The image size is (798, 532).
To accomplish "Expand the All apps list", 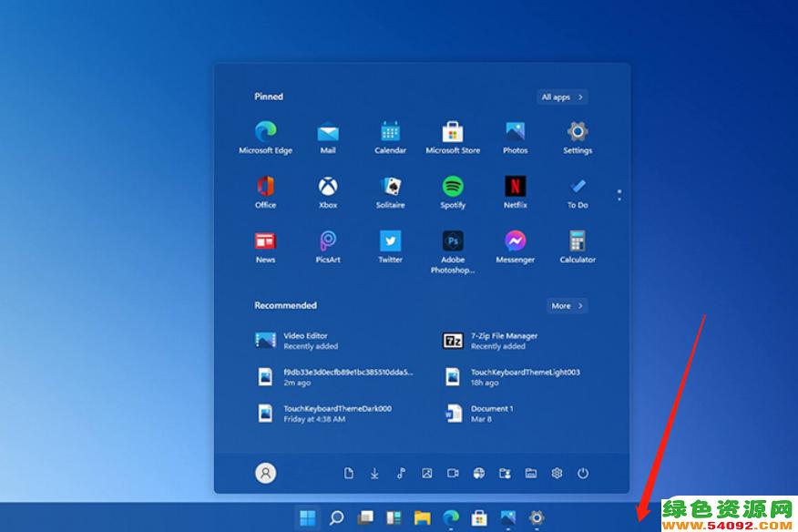I will (x=561, y=97).
